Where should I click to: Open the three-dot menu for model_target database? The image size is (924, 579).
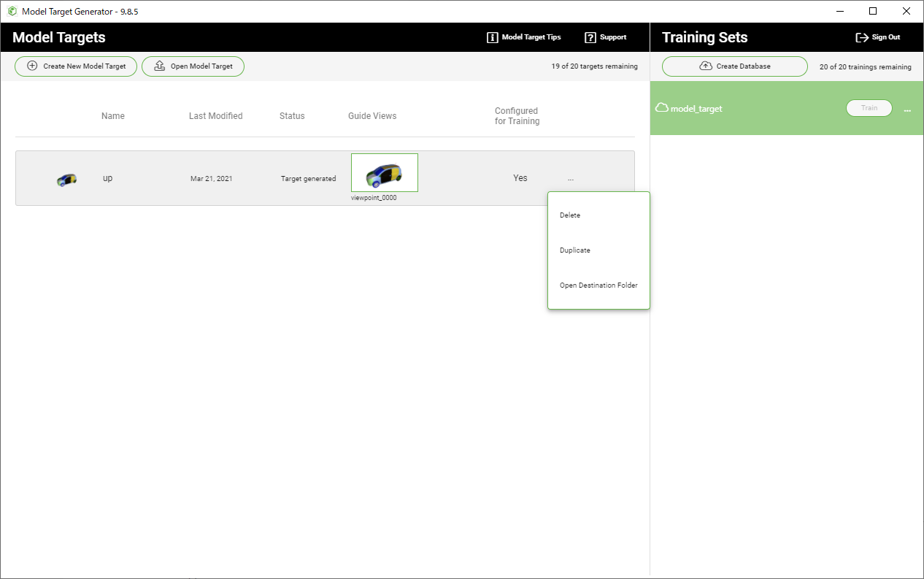pyautogui.click(x=907, y=110)
